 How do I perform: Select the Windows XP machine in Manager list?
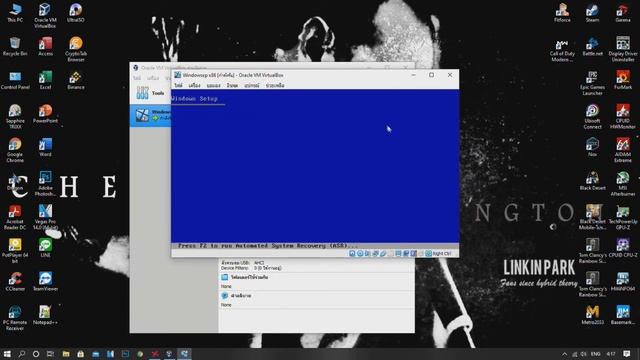coord(150,115)
